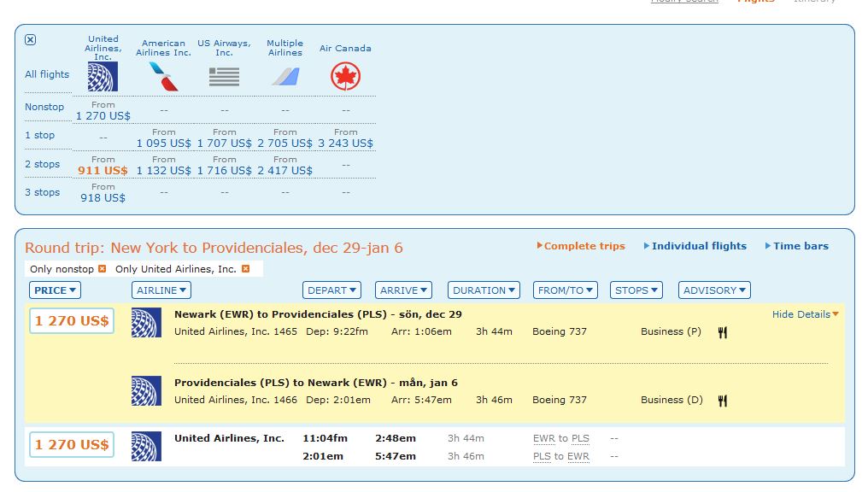
Task: Click the Air Canada maple leaf logo
Action: (x=345, y=77)
